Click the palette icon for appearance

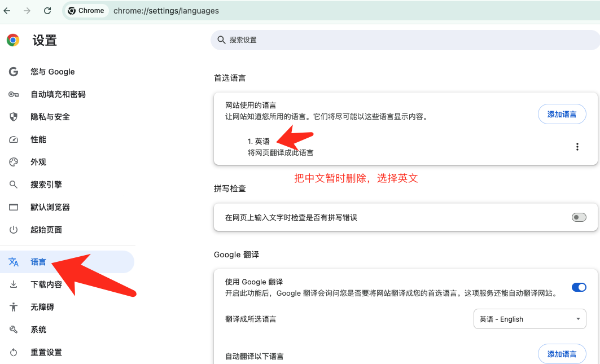click(x=14, y=162)
